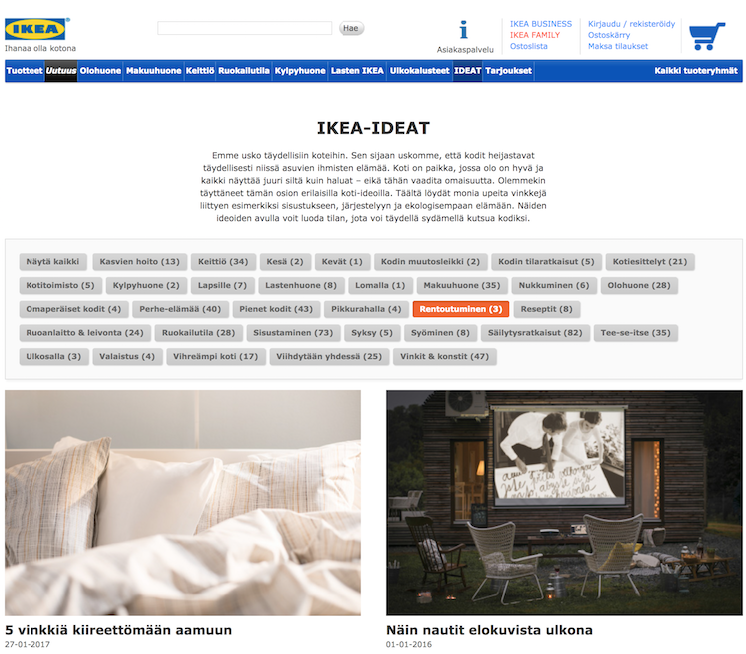
Task: Click the IKEA logo
Action: tap(36, 29)
